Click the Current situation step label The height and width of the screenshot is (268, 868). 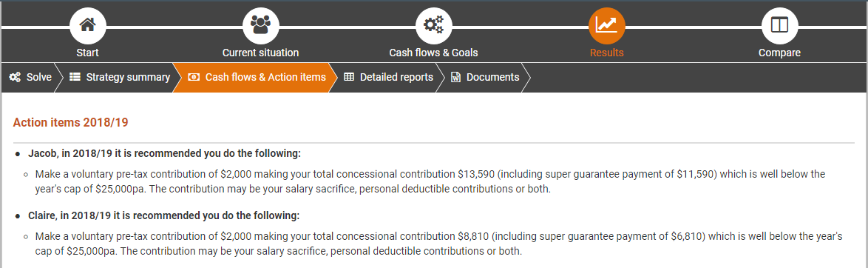click(260, 53)
